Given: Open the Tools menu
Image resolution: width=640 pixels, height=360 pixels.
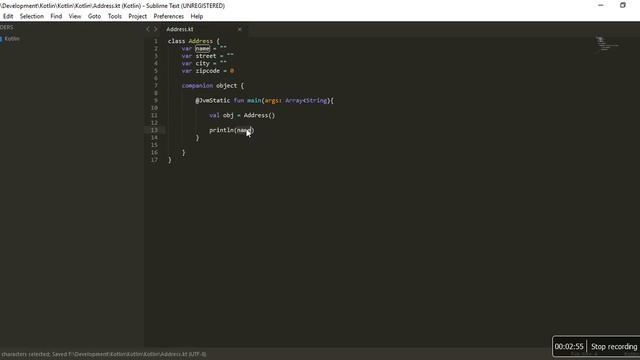Looking at the screenshot, I should (115, 16).
